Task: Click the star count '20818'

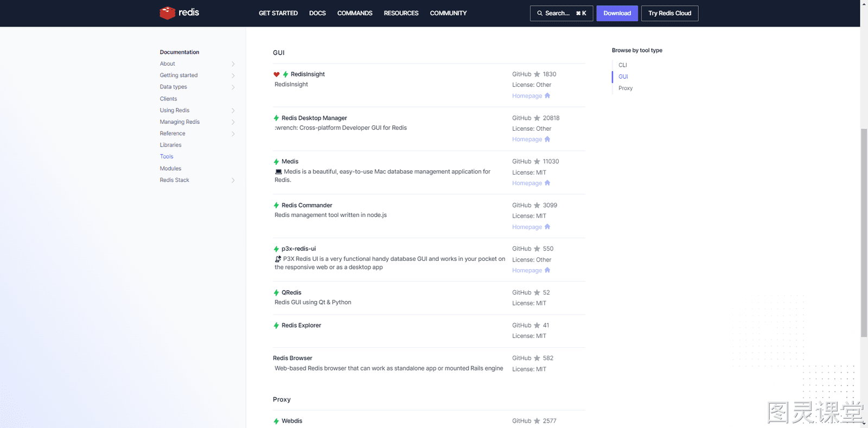Action: click(551, 118)
